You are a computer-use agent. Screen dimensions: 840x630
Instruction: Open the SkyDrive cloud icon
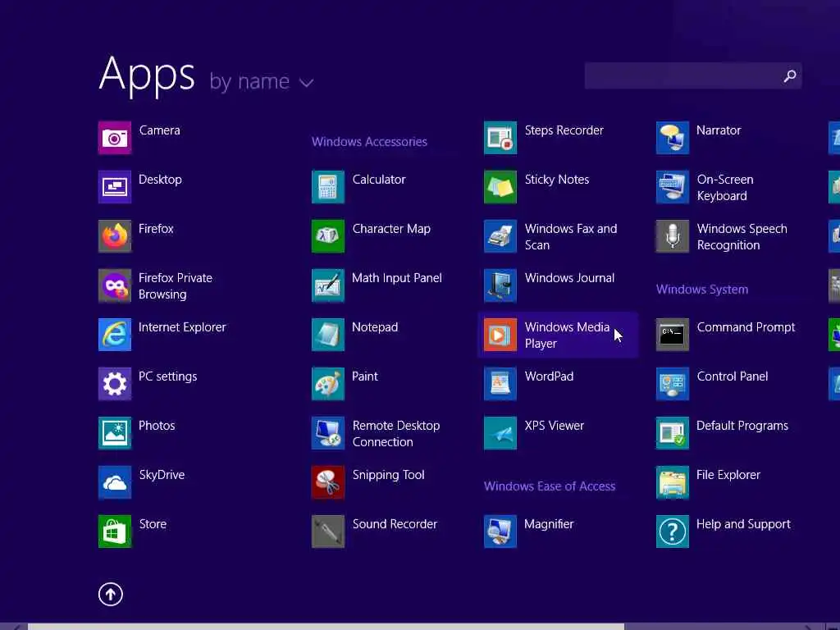pyautogui.click(x=115, y=482)
